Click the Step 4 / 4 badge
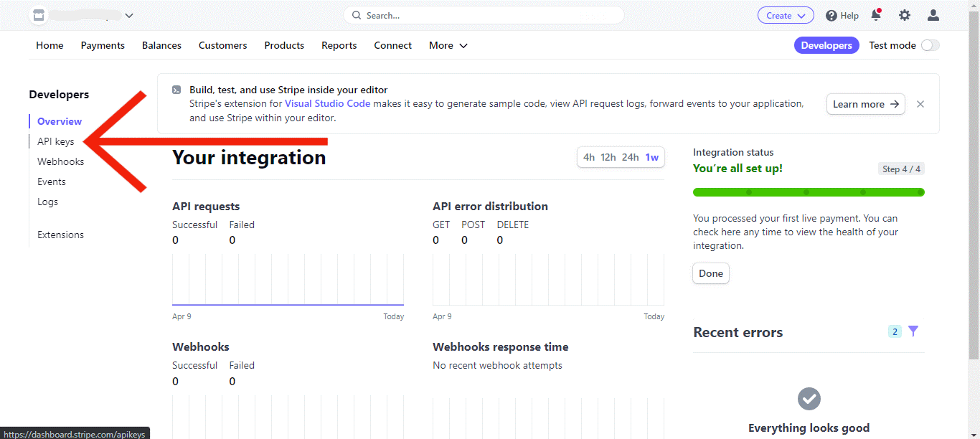The image size is (980, 439). [x=901, y=169]
